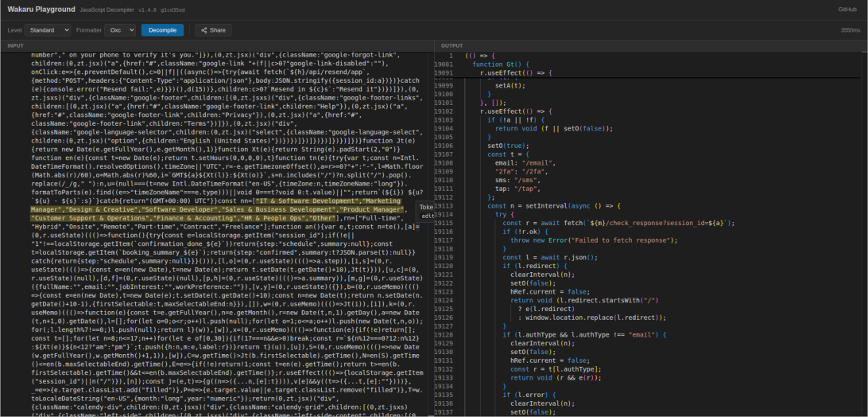Viewport: 868px width, 417px height.
Task: Click the 3550ms timing readout
Action: tap(850, 30)
